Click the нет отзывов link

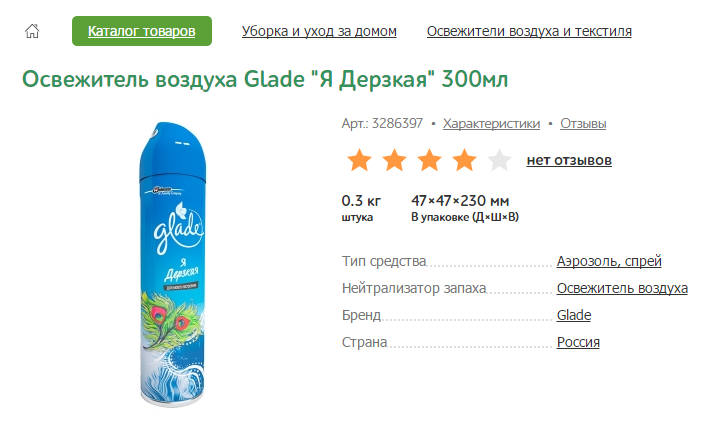(569, 160)
